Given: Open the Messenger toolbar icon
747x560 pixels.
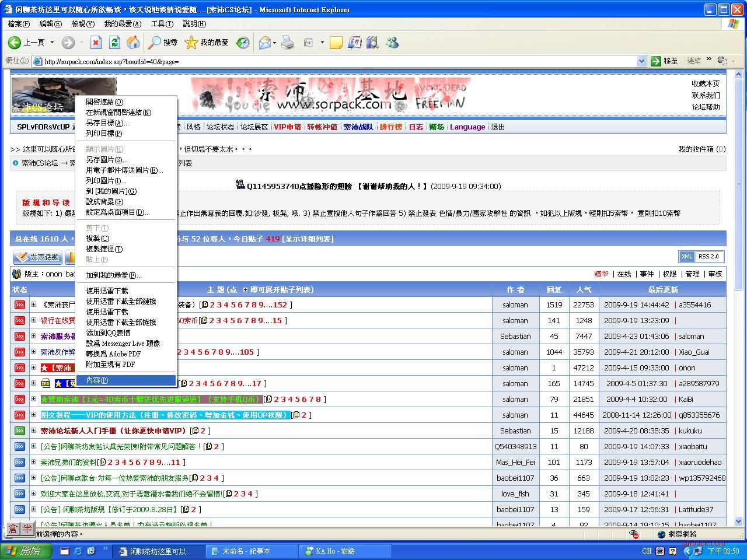Looking at the screenshot, I should [x=392, y=43].
